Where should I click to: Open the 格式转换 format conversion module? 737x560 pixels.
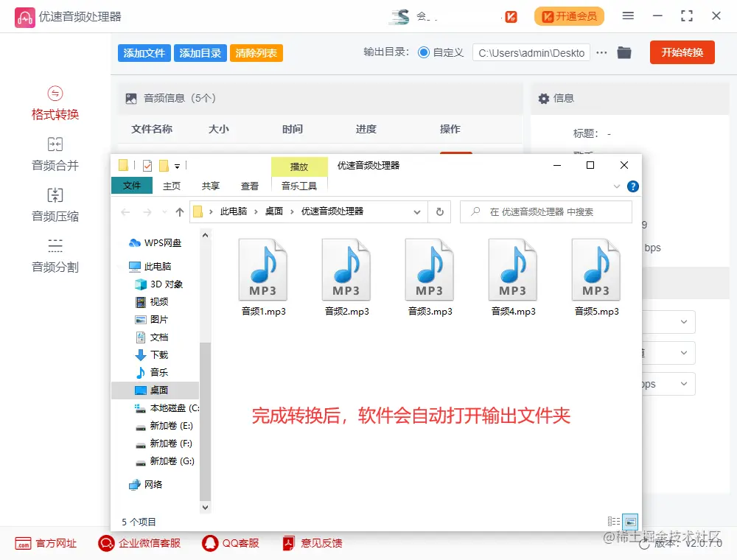(55, 104)
